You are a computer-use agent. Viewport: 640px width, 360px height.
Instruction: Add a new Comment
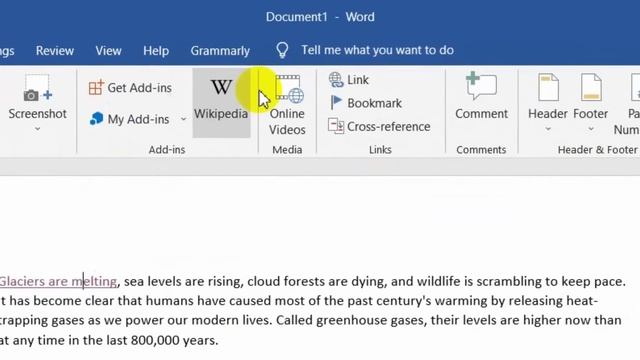pos(481,96)
